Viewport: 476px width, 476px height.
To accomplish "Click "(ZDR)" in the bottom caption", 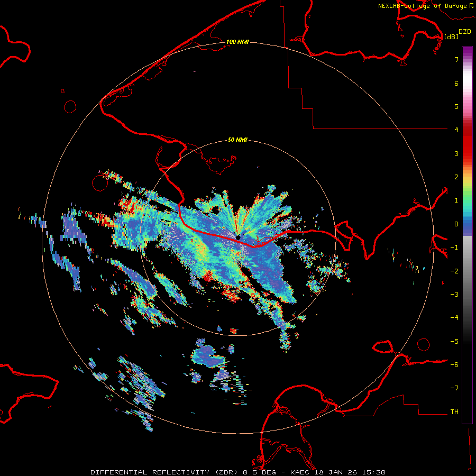I will (226, 472).
